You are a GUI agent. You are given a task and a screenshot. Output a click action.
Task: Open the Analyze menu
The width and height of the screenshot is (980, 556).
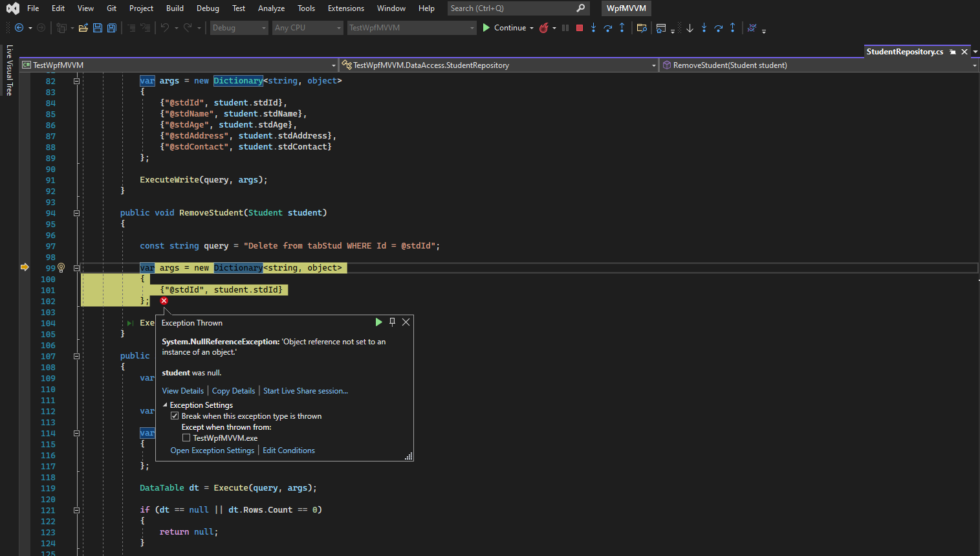pos(271,8)
